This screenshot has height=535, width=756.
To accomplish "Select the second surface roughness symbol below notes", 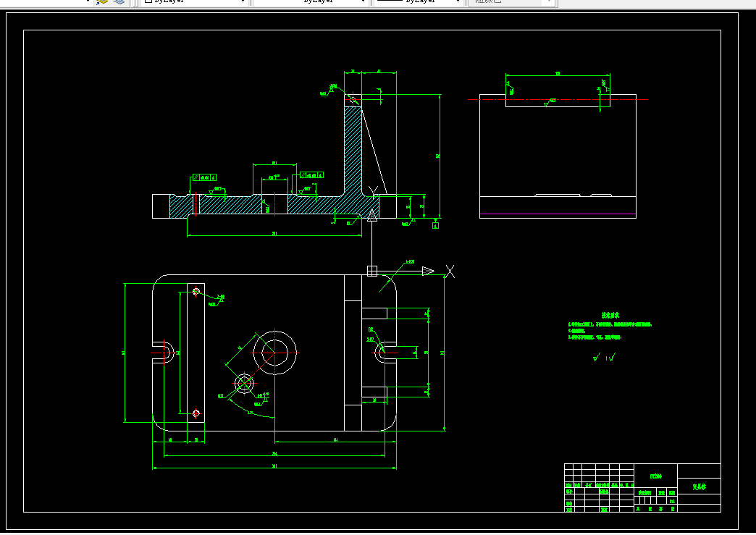I will (x=611, y=357).
